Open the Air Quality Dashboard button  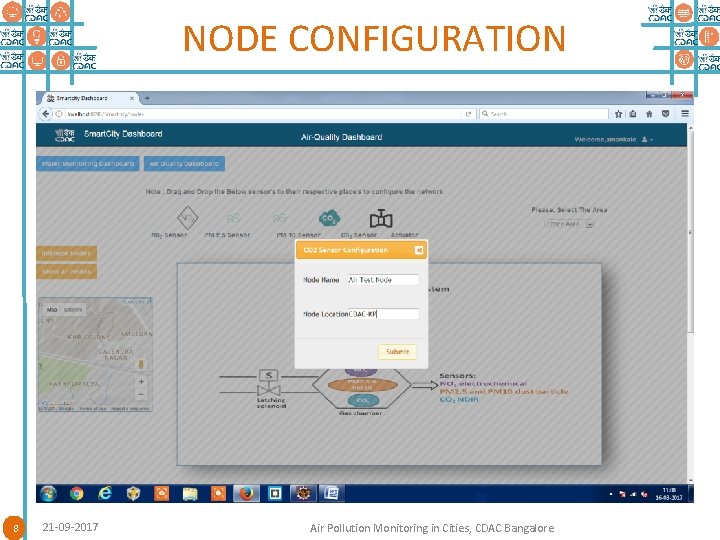tap(184, 163)
